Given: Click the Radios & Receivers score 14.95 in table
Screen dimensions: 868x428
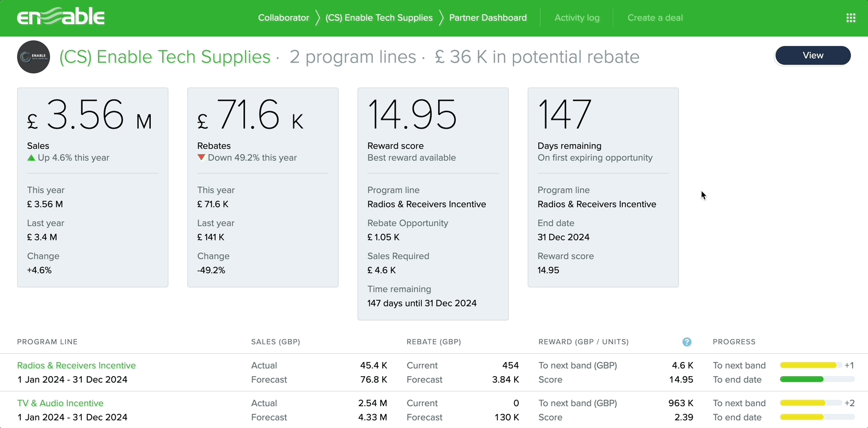Looking at the screenshot, I should 681,380.
